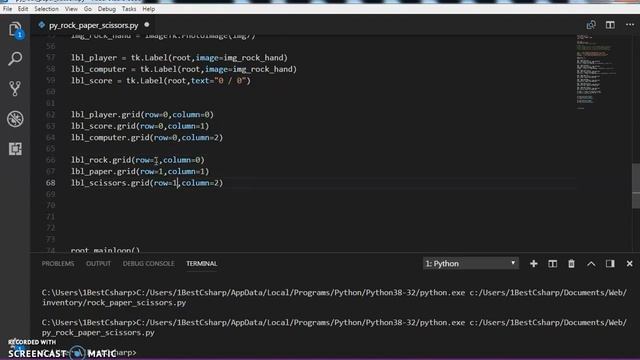This screenshot has height=360, width=640.
Task: Click the editor vertical scrollbar
Action: pos(636,185)
